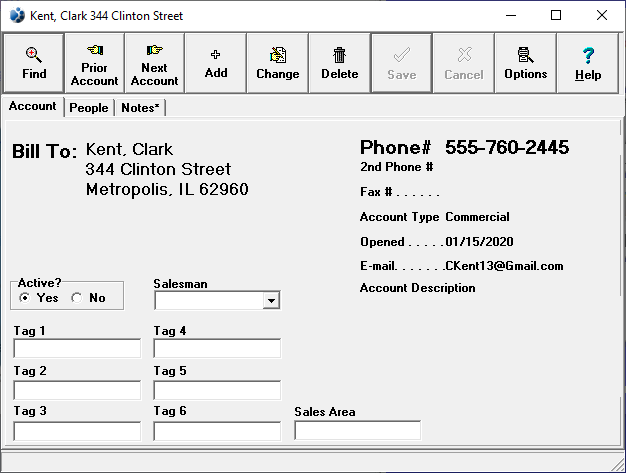
Task: Click into the Tag 1 field
Action: pyautogui.click(x=77, y=349)
